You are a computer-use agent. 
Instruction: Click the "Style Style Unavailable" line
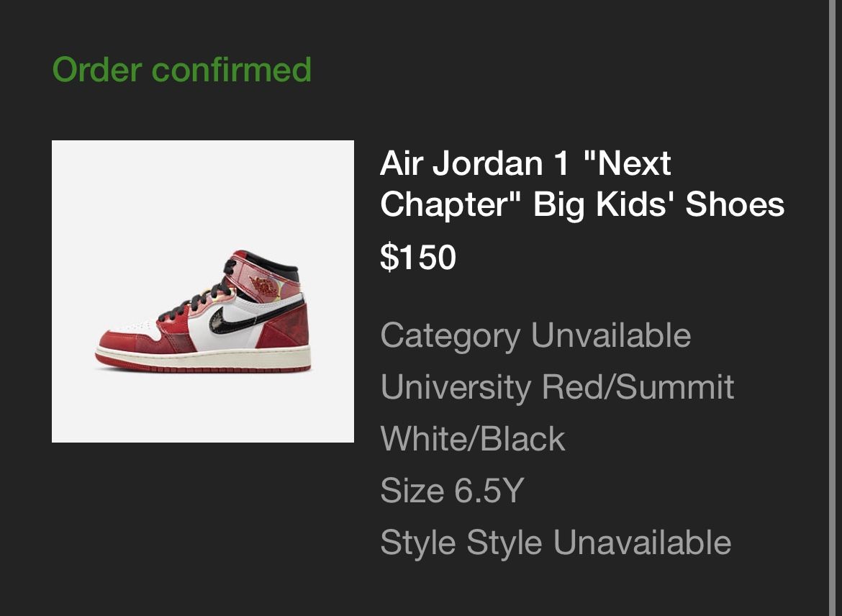[556, 543]
